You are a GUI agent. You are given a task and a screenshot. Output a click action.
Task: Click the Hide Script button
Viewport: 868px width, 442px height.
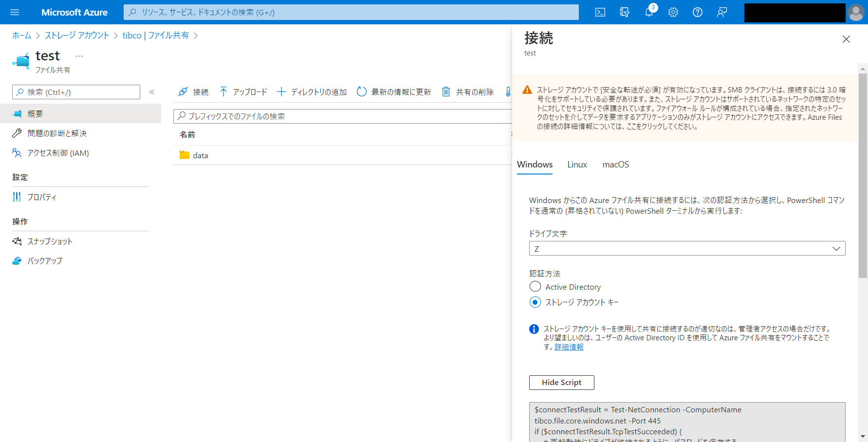561,382
